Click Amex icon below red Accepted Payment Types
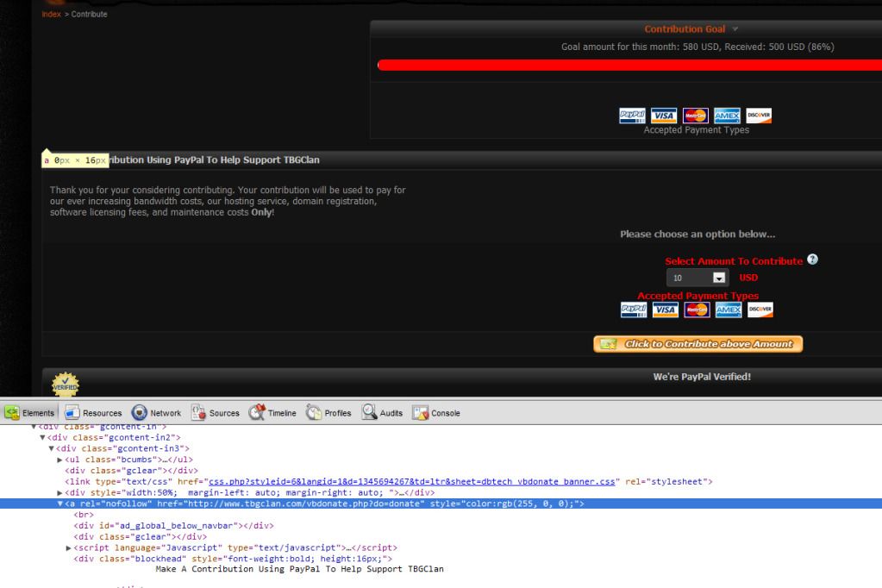The height and width of the screenshot is (588, 882). 729,310
